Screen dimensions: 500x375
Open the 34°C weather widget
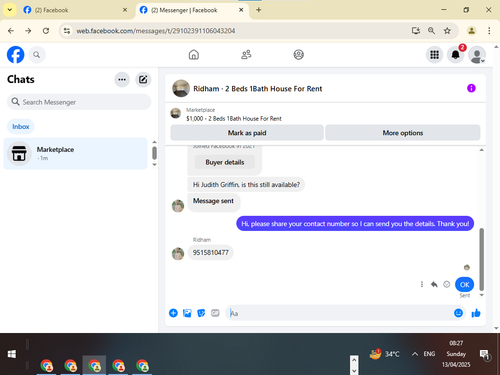click(385, 354)
